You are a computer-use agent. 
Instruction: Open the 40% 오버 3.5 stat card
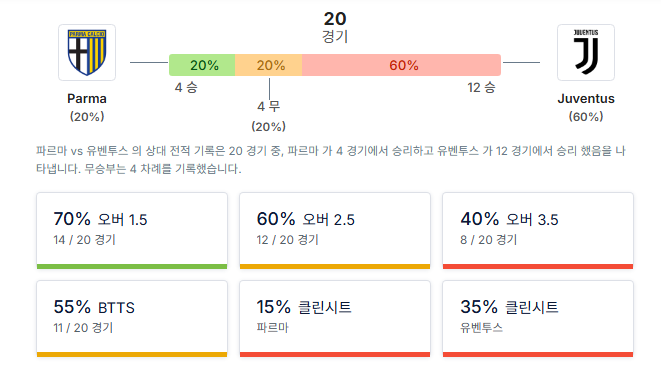pos(538,230)
